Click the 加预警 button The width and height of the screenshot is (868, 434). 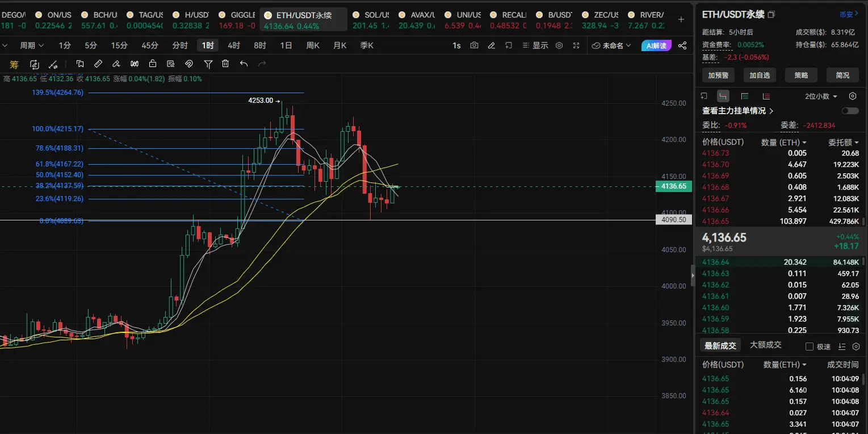(x=718, y=75)
